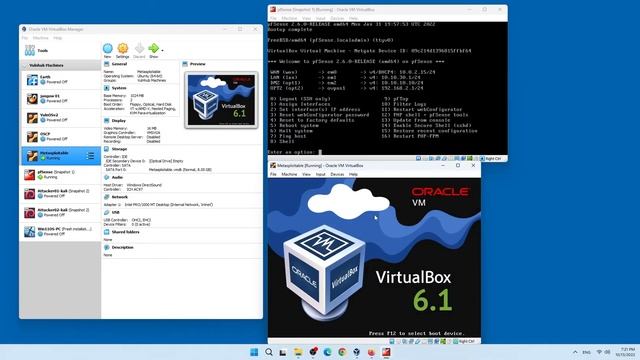This screenshot has height=360, width=640.
Task: Click the Description section icon
Action: click(x=107, y=247)
